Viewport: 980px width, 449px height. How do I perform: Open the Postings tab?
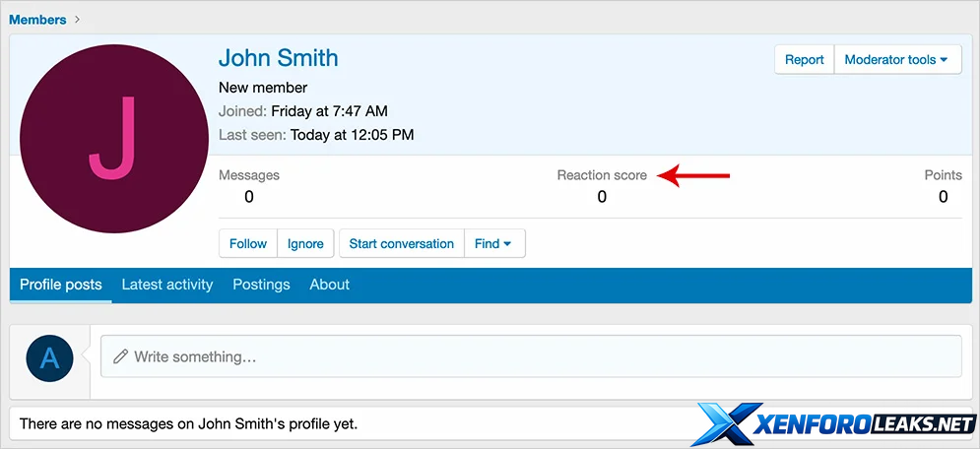tap(261, 285)
